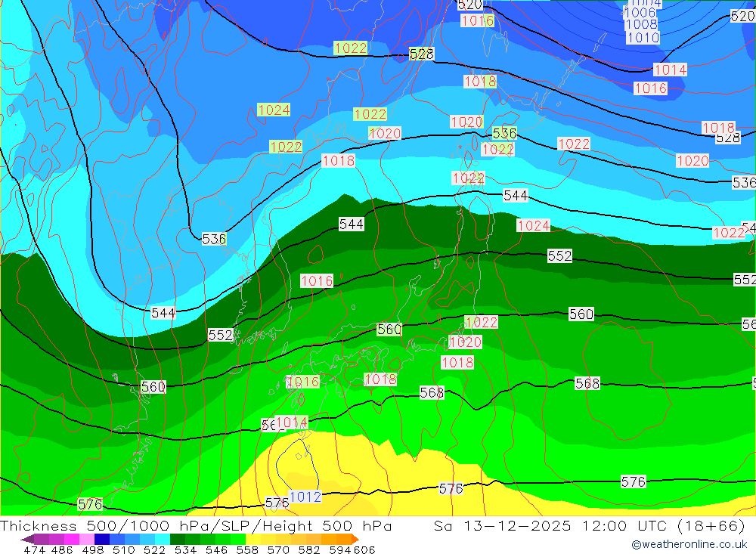Click the red '1016' label near '1014' top right

tap(651, 88)
